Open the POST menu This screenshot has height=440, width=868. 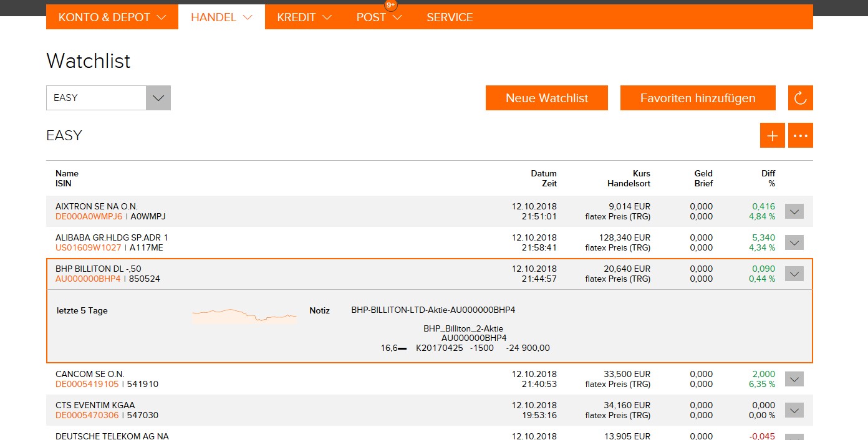379,17
